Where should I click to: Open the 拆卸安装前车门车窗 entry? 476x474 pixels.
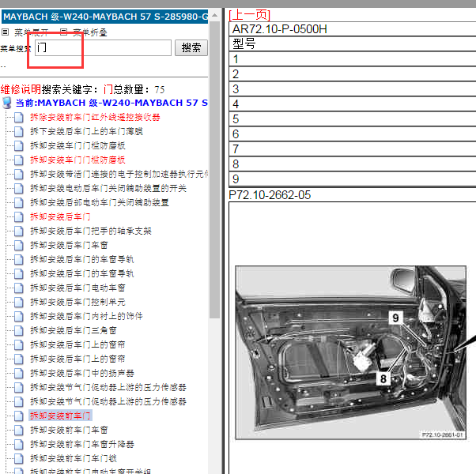tap(69, 430)
